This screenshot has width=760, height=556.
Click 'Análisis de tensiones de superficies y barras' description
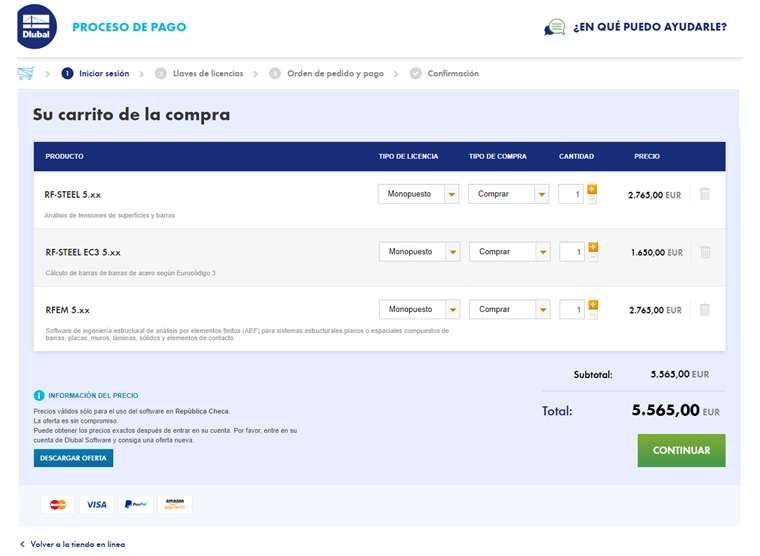110,215
